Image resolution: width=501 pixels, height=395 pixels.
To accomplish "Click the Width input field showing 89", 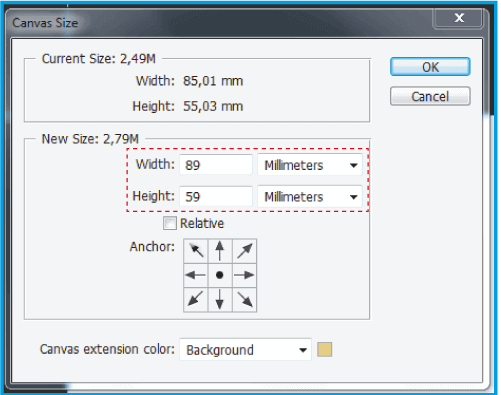I will point(216,165).
